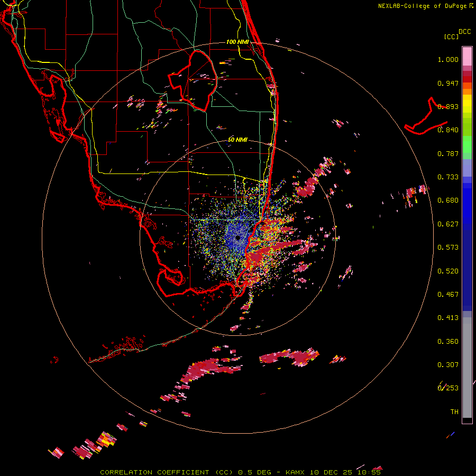Image resolution: width=476 pixels, height=476 pixels.
Task: Select the 0.680 scale value
Action: point(448,200)
